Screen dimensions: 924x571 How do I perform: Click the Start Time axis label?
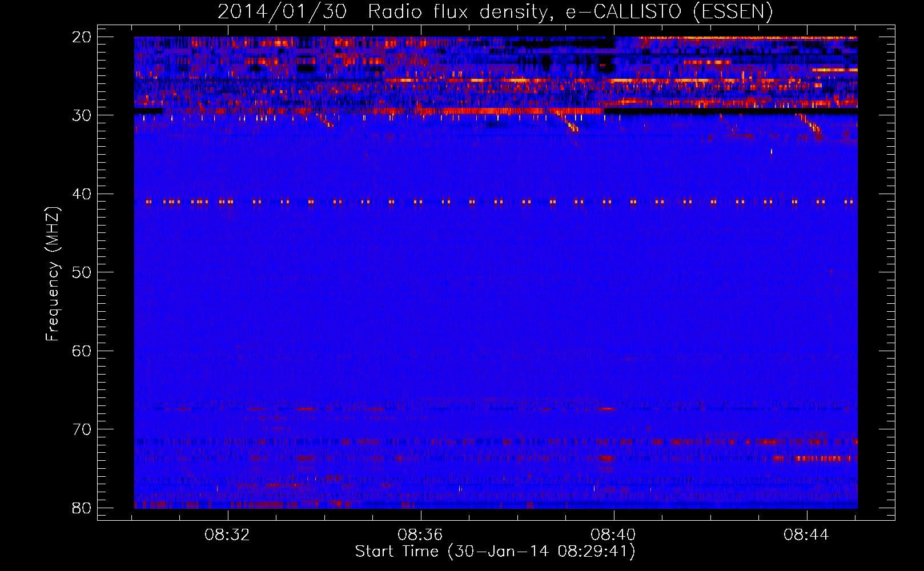click(495, 552)
